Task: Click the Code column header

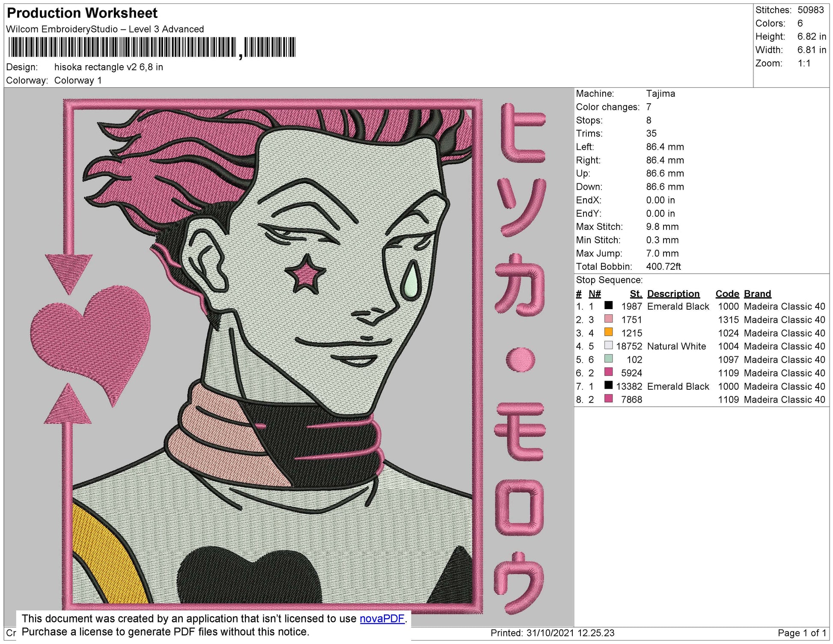Action: pyautogui.click(x=727, y=294)
